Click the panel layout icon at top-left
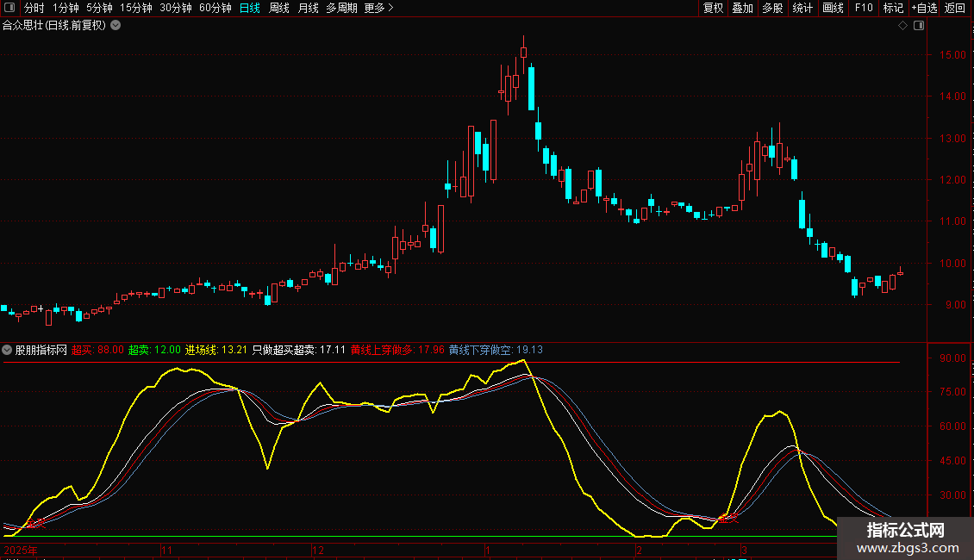Image resolution: width=974 pixels, height=560 pixels. 9,8
